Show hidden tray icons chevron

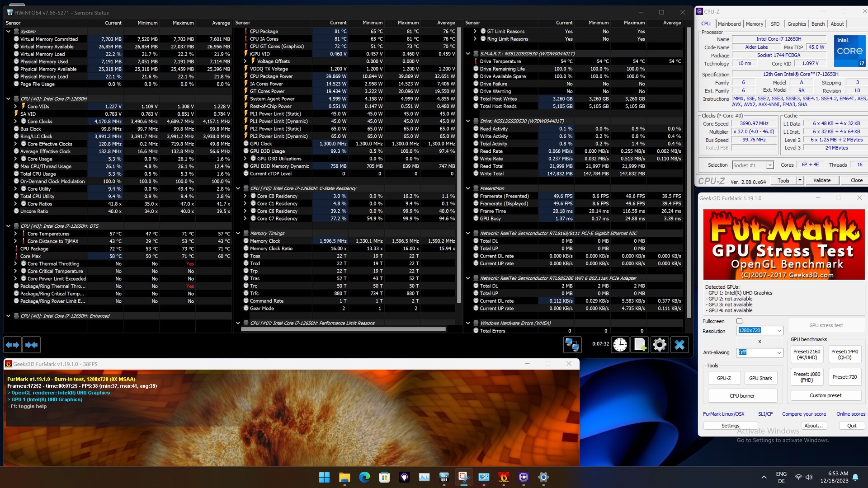[764, 477]
